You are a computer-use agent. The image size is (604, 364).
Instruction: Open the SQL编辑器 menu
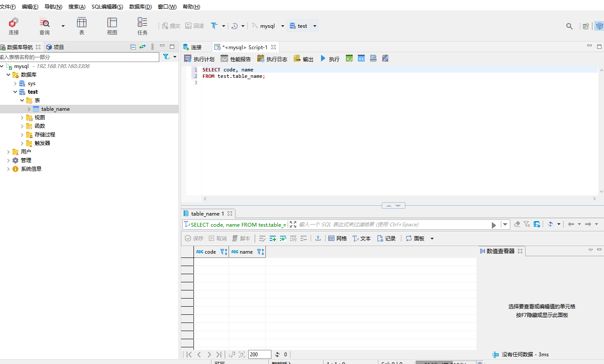click(x=107, y=7)
